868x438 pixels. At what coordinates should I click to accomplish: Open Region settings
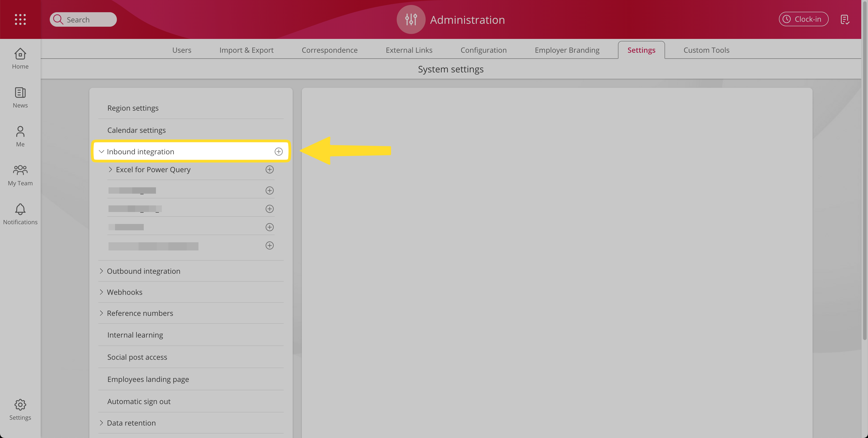tap(133, 108)
